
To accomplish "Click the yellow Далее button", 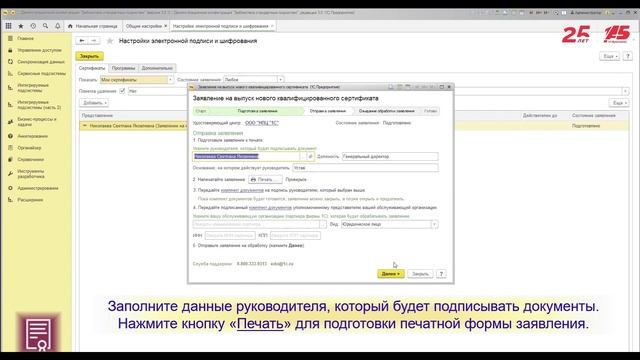I will [x=391, y=274].
